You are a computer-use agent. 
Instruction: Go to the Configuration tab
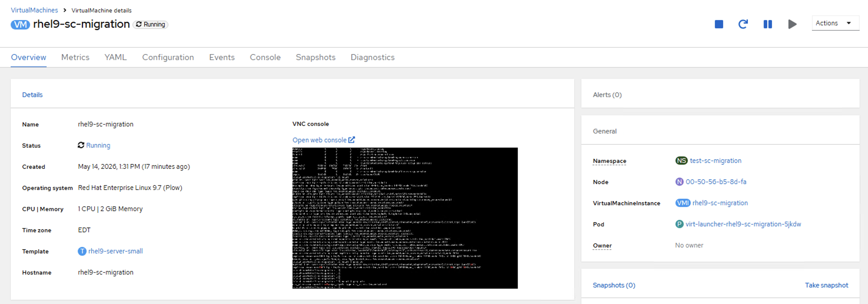(x=168, y=57)
